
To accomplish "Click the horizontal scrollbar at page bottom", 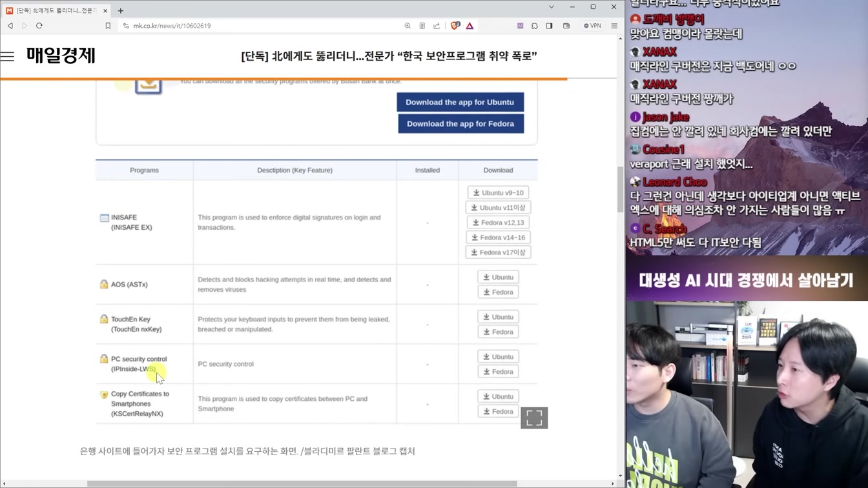I will click(x=302, y=483).
